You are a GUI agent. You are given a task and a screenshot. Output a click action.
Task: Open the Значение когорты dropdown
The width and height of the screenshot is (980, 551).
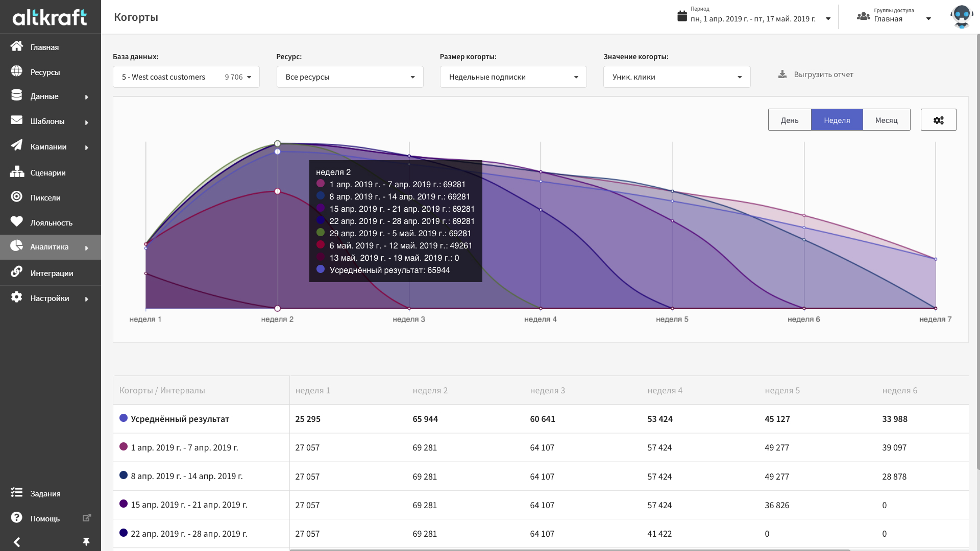(x=677, y=77)
